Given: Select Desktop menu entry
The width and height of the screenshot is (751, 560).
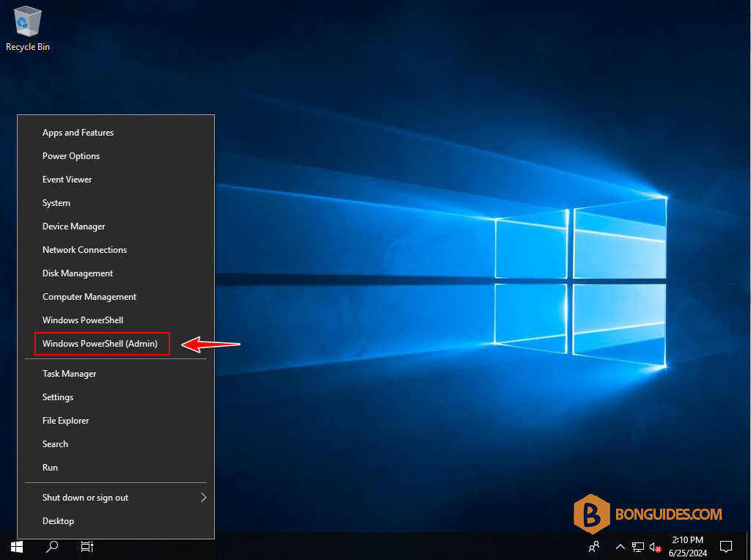Looking at the screenshot, I should tap(116, 521).
